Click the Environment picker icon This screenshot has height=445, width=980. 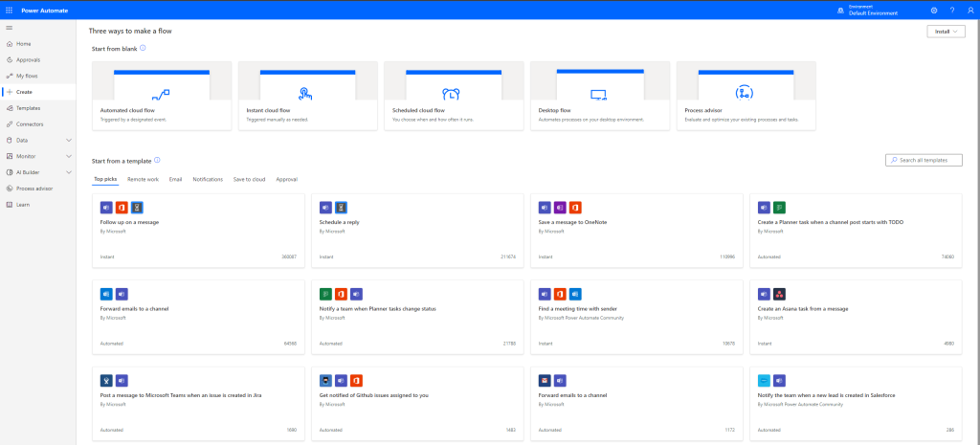[840, 11]
